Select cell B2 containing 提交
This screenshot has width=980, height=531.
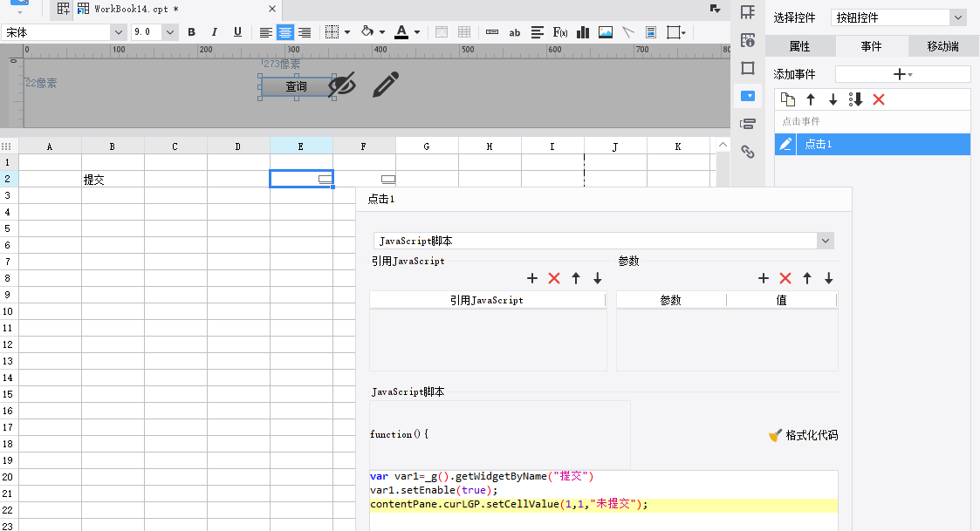pos(113,180)
